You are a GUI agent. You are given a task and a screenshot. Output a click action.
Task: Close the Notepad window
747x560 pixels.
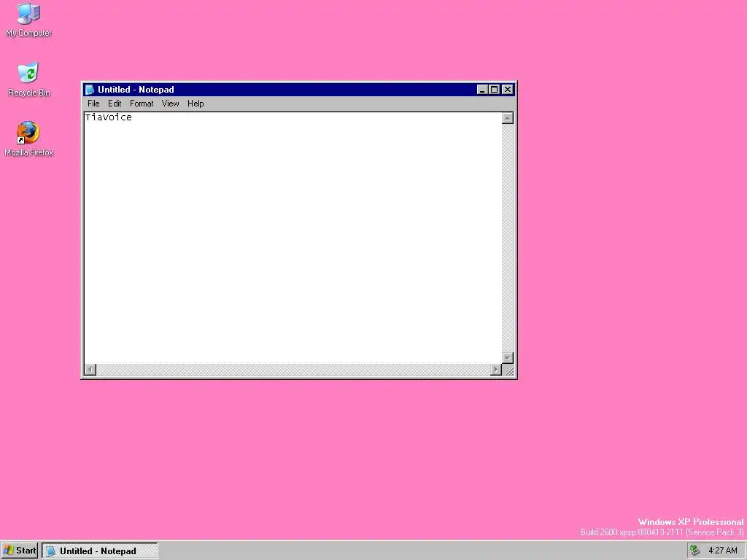pyautogui.click(x=508, y=90)
